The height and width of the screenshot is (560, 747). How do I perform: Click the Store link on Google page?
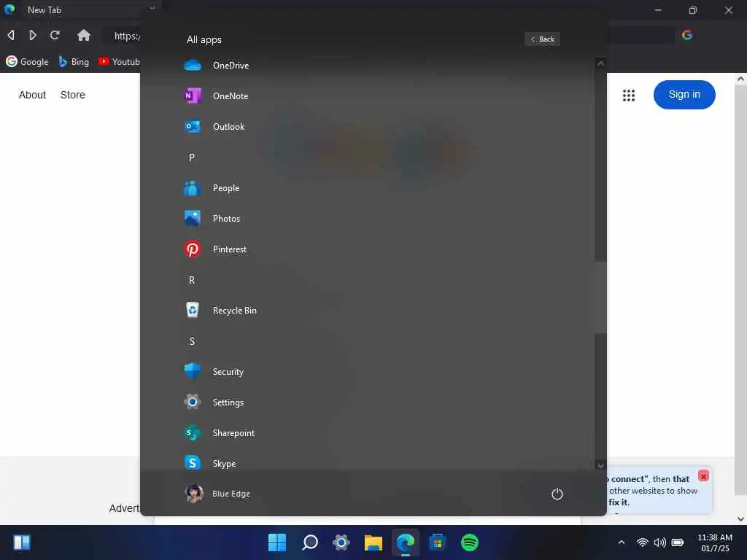(73, 95)
